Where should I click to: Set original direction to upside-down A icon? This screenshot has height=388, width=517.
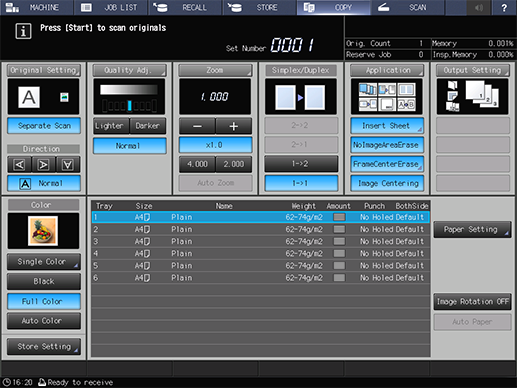[x=68, y=164]
